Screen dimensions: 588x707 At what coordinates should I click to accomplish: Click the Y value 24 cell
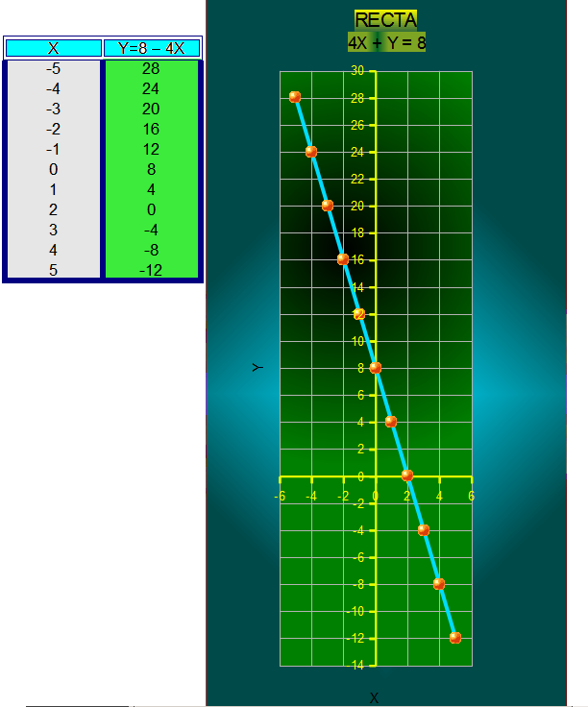pos(151,88)
